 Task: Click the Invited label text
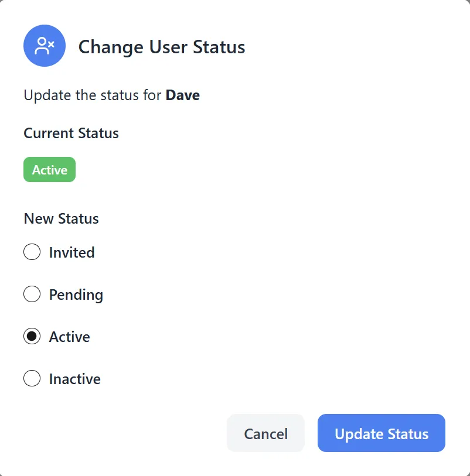click(x=71, y=252)
